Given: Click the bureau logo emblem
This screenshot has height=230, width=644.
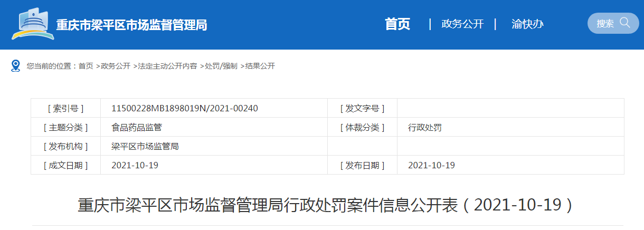Looking at the screenshot, I should pos(32,24).
